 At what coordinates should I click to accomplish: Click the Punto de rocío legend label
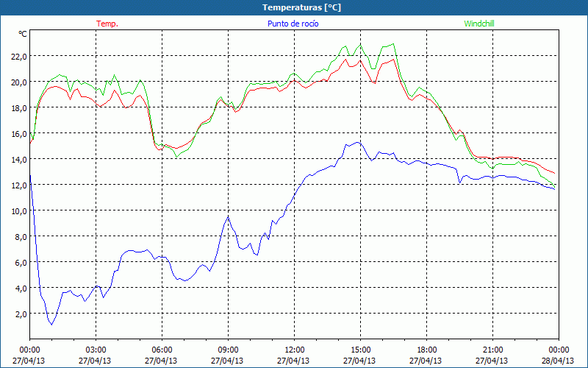pos(293,24)
